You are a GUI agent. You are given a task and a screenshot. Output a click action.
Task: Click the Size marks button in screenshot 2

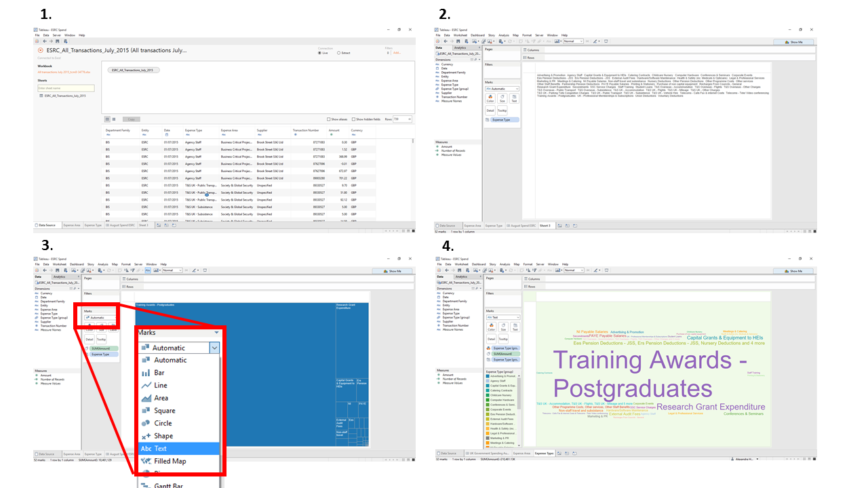502,99
